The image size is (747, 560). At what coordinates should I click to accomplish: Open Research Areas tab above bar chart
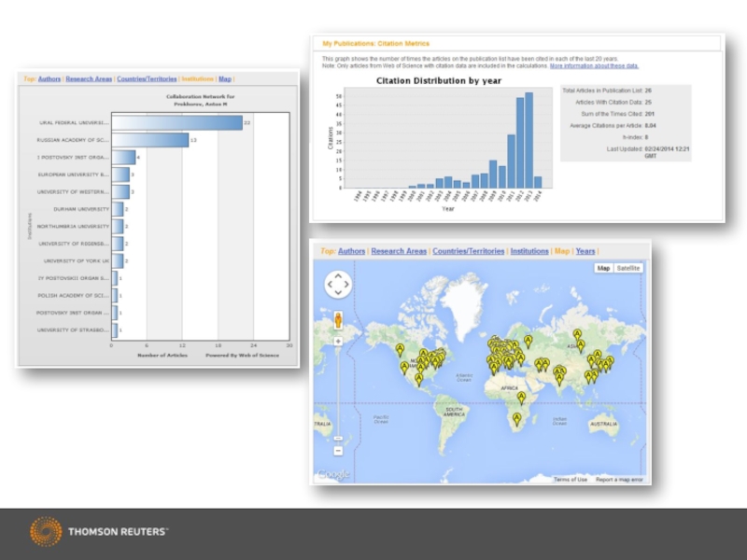[x=89, y=79]
